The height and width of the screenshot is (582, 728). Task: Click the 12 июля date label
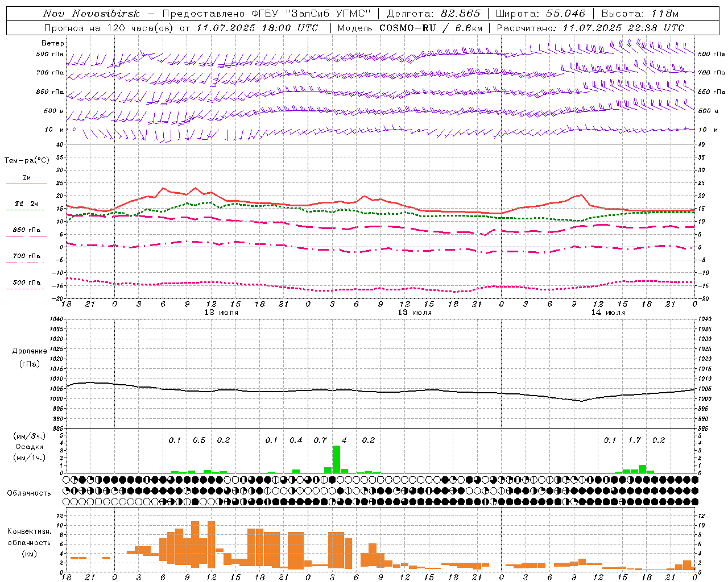(221, 313)
